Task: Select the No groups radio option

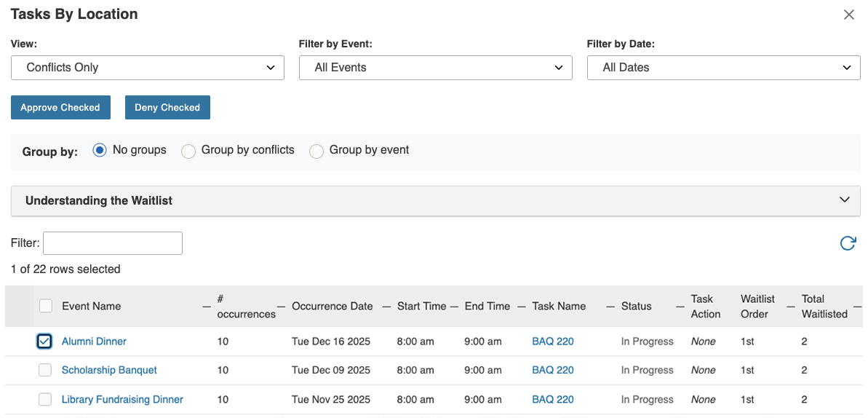Action: coord(100,150)
